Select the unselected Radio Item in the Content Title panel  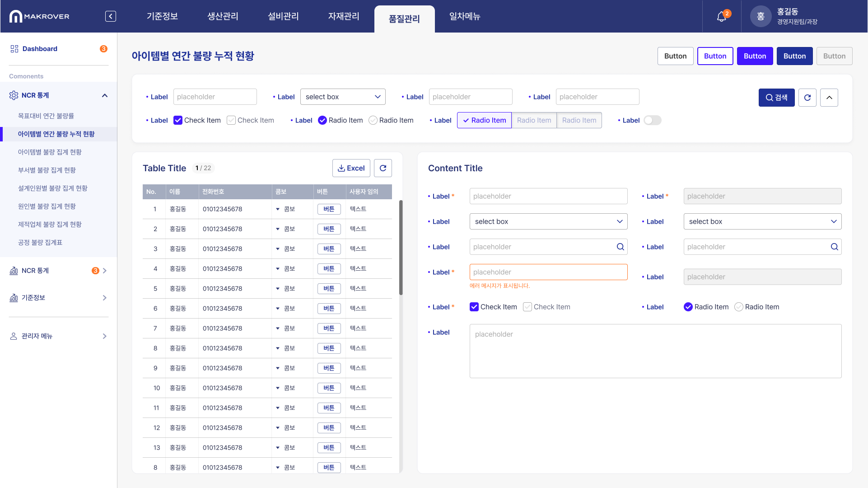point(739,307)
